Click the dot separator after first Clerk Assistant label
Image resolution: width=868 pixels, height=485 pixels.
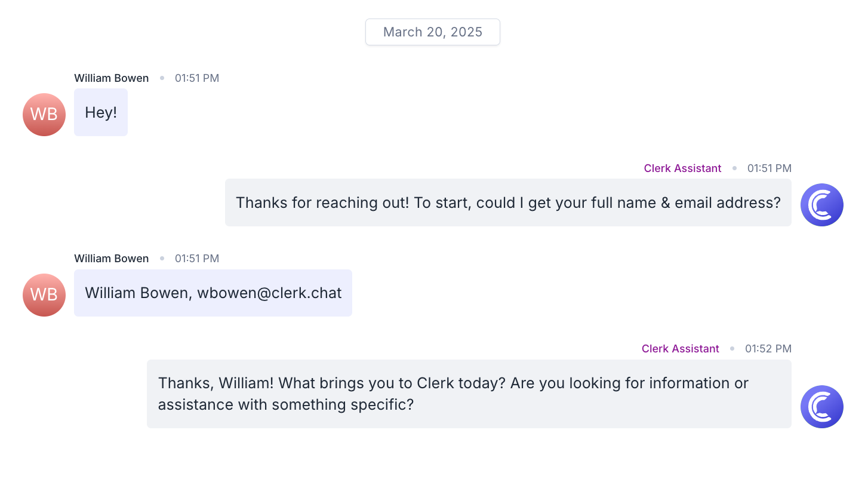pos(735,168)
